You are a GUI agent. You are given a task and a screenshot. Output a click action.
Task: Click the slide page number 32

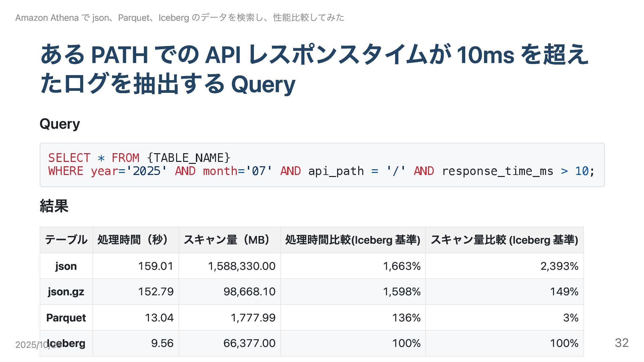tap(622, 343)
